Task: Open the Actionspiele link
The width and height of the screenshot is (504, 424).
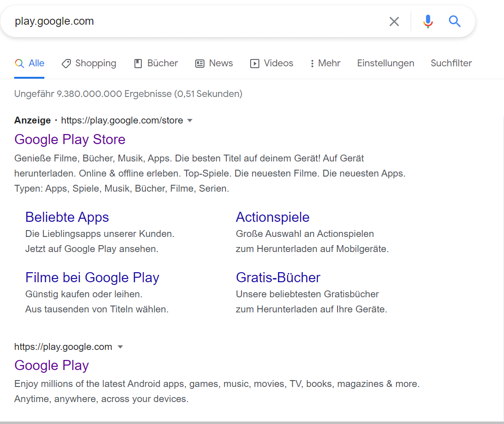Action: [273, 217]
